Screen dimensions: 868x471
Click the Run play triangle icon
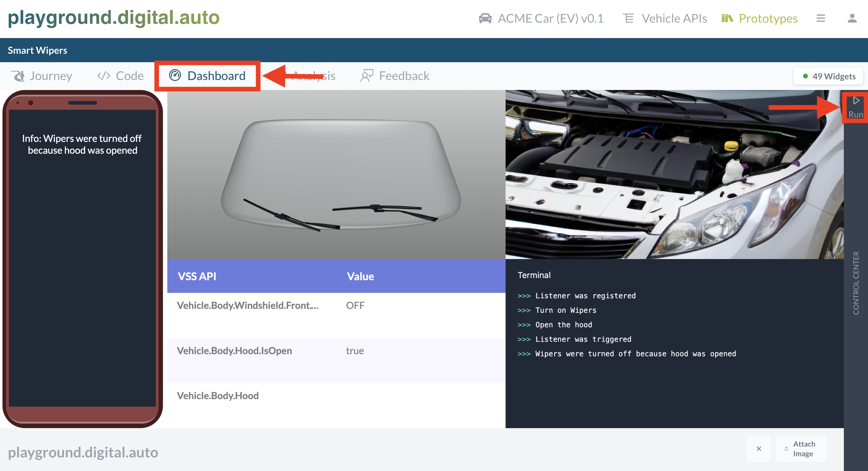856,101
